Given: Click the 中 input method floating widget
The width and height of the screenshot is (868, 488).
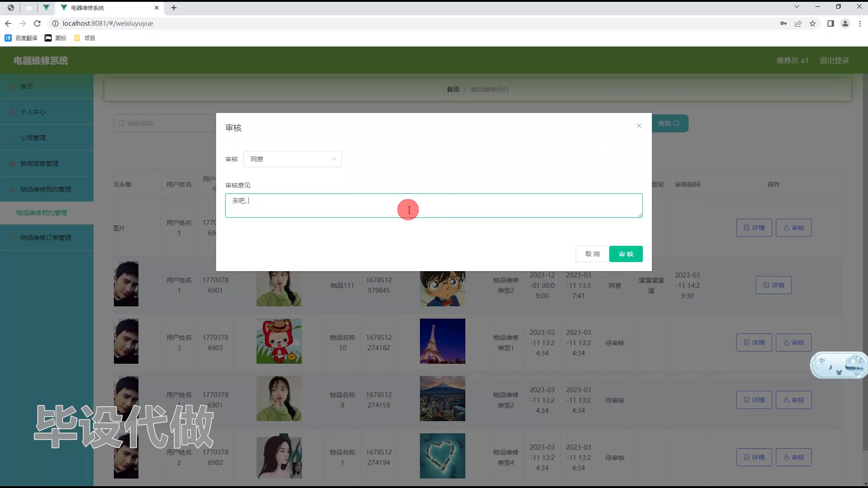Looking at the screenshot, I should coord(821,361).
